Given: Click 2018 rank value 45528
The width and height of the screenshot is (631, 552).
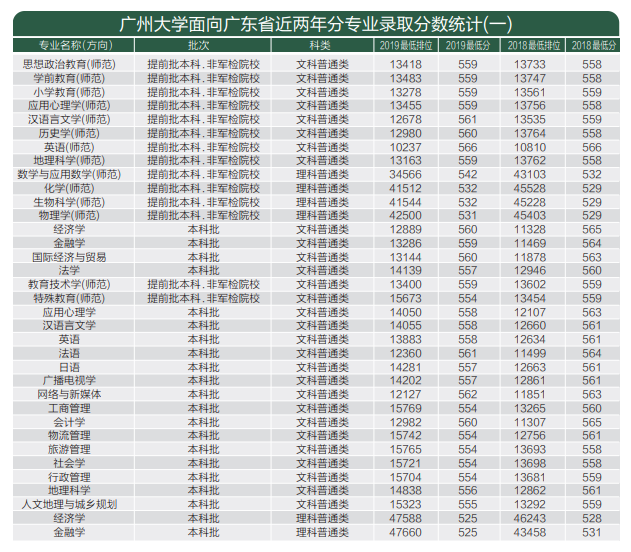Looking at the screenshot, I should 530,188.
